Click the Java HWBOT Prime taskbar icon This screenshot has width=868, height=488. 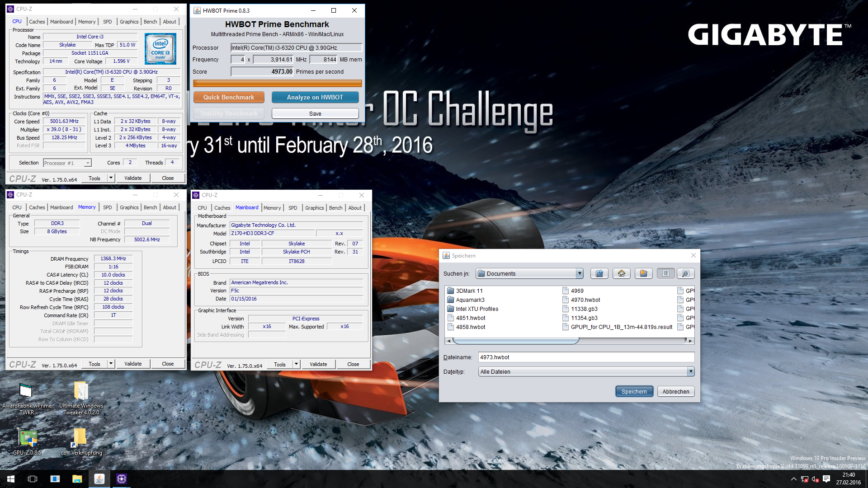99,479
